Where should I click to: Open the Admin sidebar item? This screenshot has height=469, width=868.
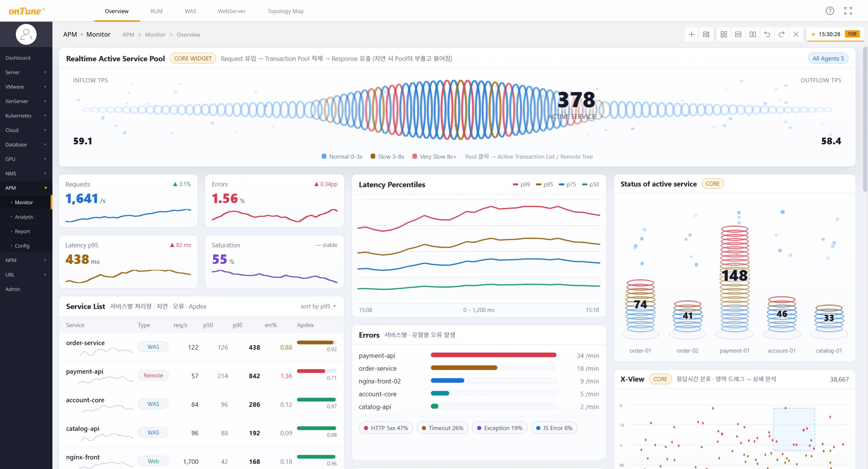click(x=26, y=289)
